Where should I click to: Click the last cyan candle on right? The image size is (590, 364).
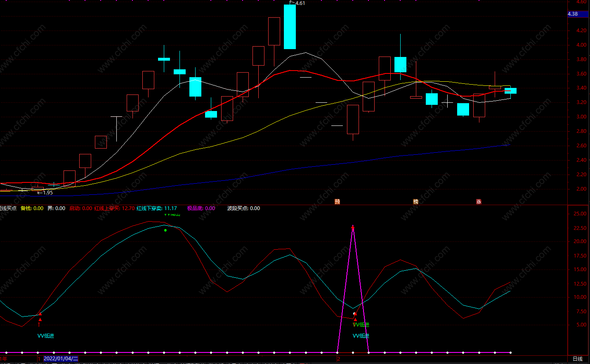tap(510, 91)
